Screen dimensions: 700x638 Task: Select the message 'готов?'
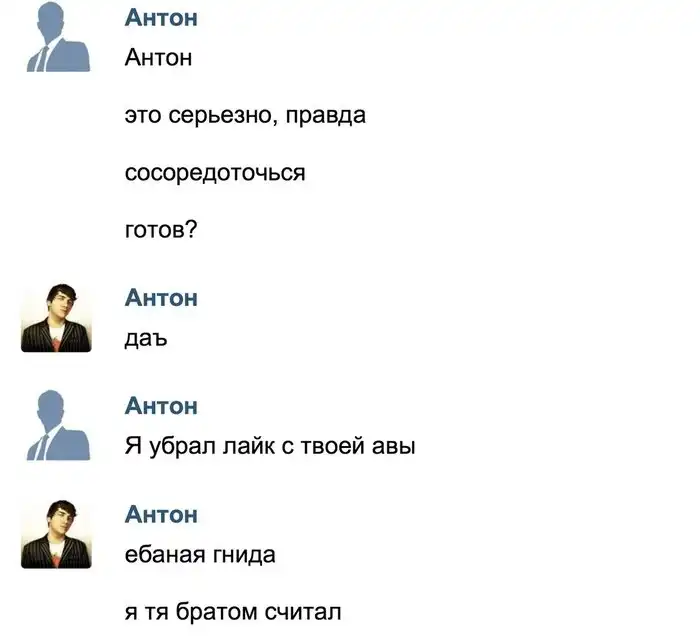tap(161, 230)
